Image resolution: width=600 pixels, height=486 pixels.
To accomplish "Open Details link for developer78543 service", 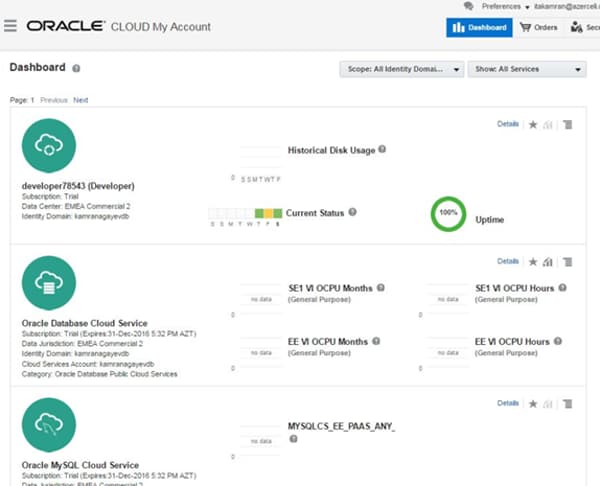I will (x=508, y=124).
